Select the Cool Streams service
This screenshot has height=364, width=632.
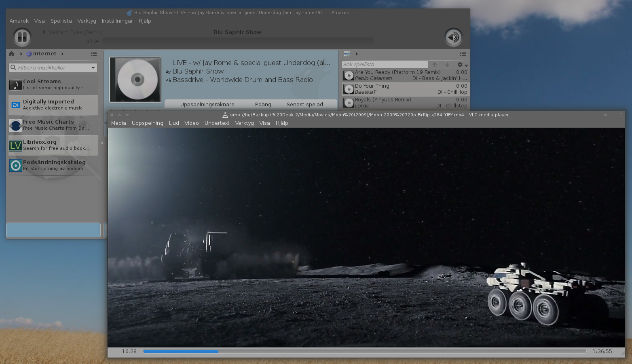(53, 85)
